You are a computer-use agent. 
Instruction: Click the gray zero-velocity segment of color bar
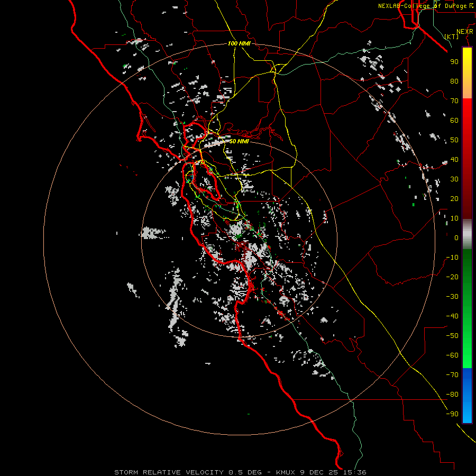[467, 234]
